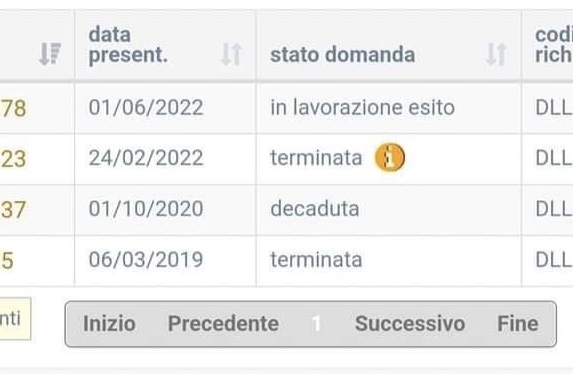This screenshot has width=573, height=374.
Task: Click the in lavorazione esito status
Action: tap(363, 107)
